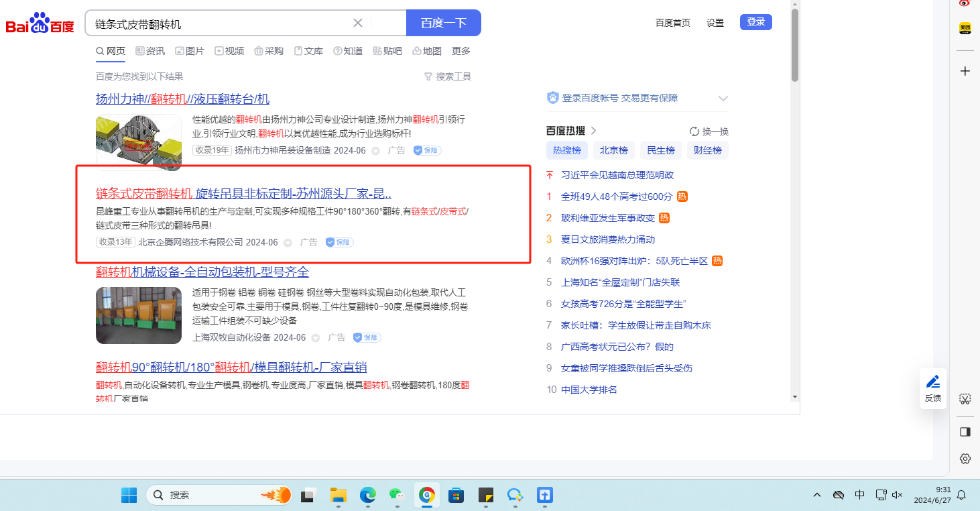Expand the hidden system tray icons arrow
980x511 pixels.
coord(816,495)
